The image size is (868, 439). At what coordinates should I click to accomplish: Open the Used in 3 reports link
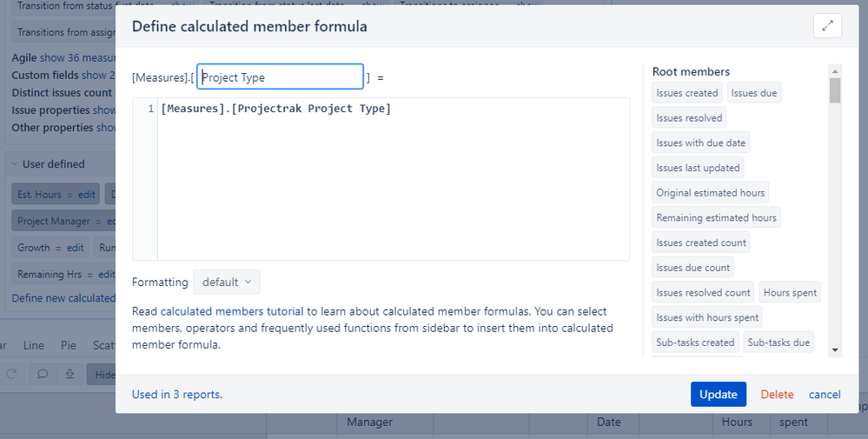[177, 394]
